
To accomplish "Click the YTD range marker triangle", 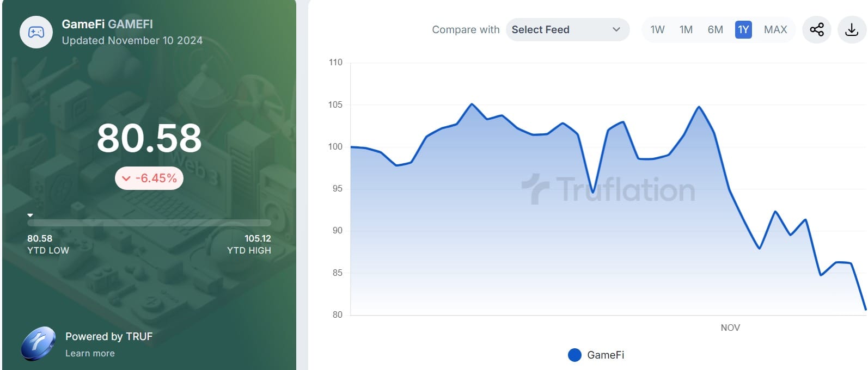I will pos(30,215).
